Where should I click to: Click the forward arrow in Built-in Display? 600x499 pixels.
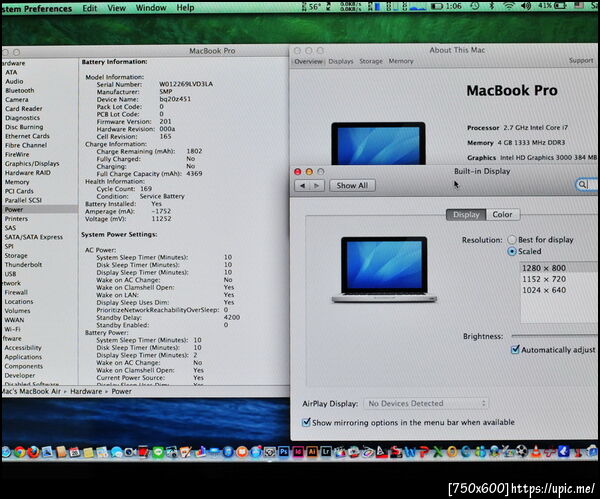tap(317, 186)
